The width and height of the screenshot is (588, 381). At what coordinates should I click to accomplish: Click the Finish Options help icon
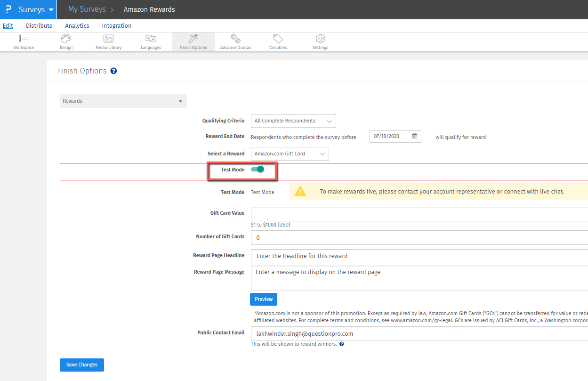tap(113, 71)
